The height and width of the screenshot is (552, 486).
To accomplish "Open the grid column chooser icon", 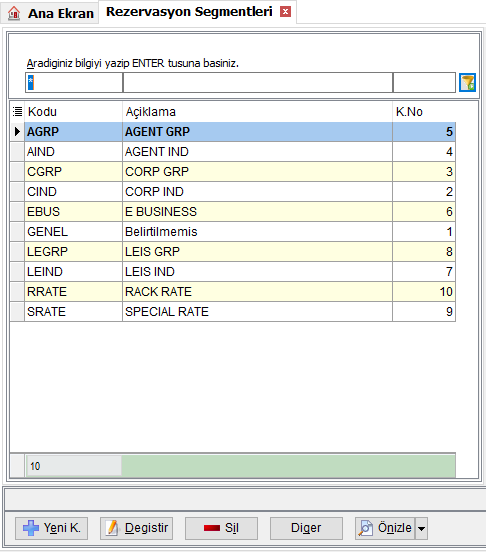I will [x=17, y=112].
